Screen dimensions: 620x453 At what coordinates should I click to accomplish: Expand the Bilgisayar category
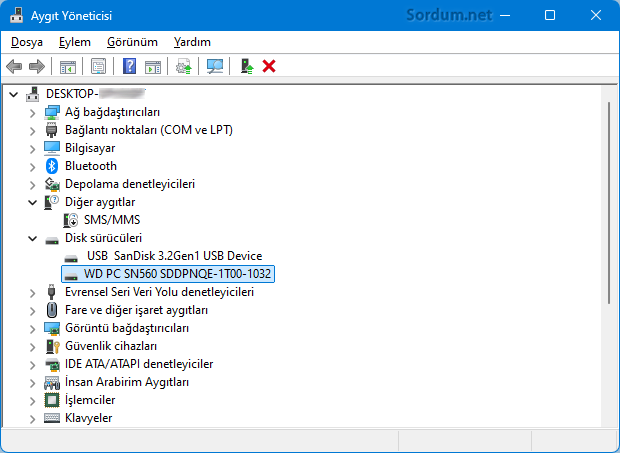click(x=32, y=149)
